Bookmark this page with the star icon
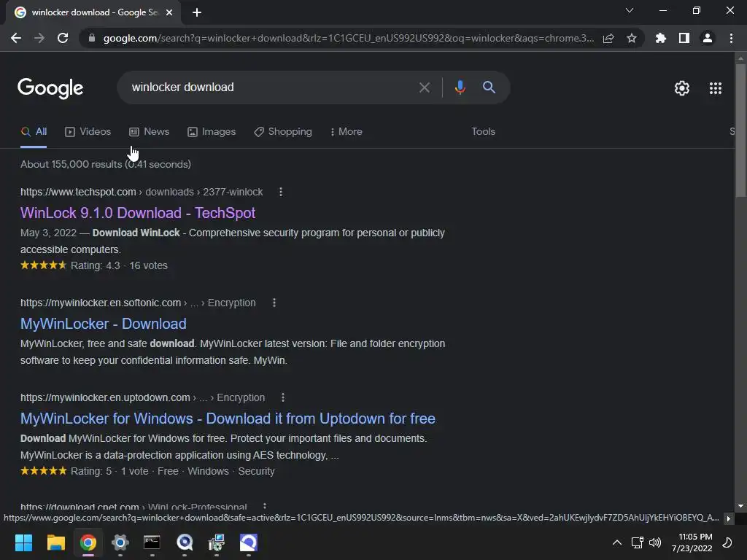This screenshot has width=747, height=560. 632,38
